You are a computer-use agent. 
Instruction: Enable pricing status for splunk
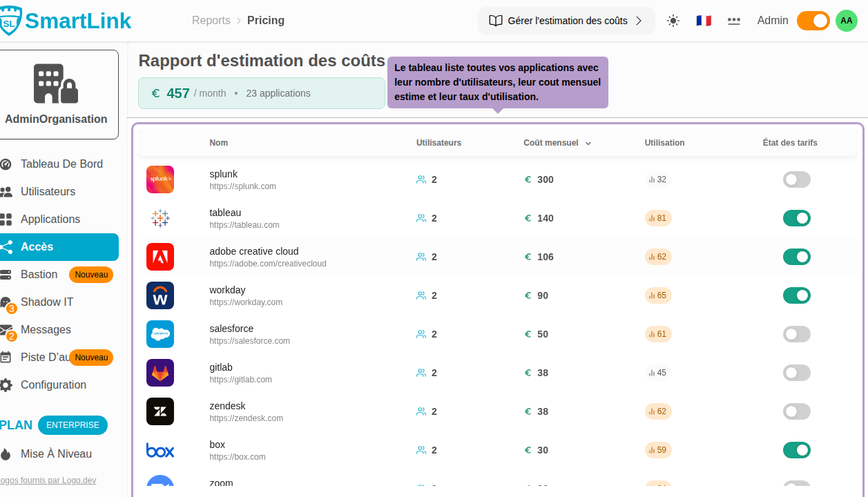796,179
